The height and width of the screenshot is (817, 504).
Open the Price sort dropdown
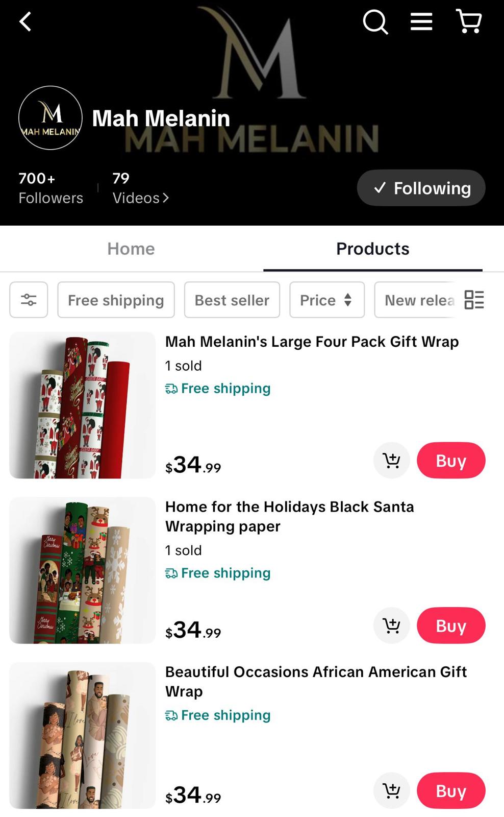point(326,300)
